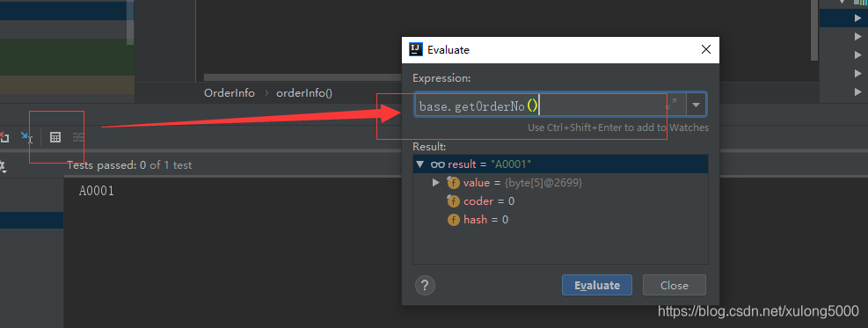Select the coder = 0 row

560,201
